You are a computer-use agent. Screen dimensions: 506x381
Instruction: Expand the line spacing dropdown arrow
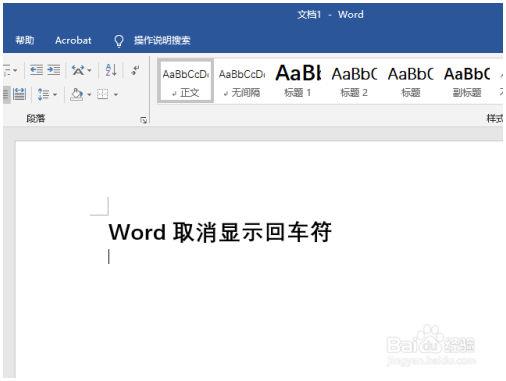click(55, 95)
